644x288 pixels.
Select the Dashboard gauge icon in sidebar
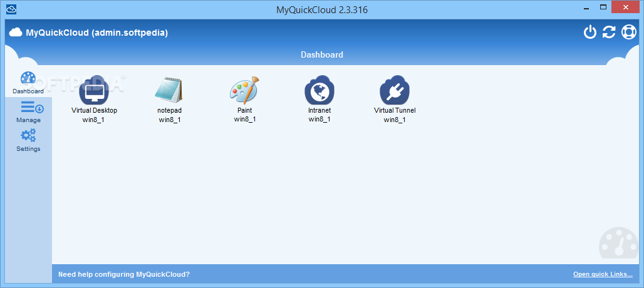click(x=28, y=78)
